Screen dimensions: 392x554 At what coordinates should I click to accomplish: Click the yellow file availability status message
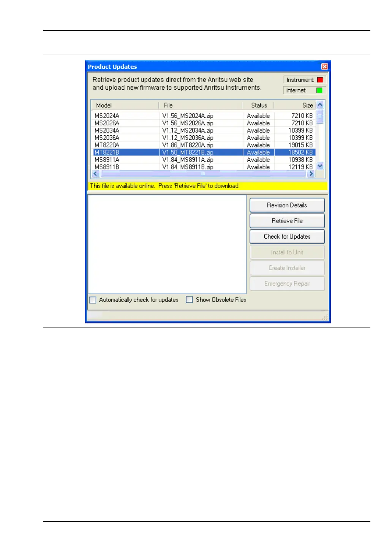207,186
